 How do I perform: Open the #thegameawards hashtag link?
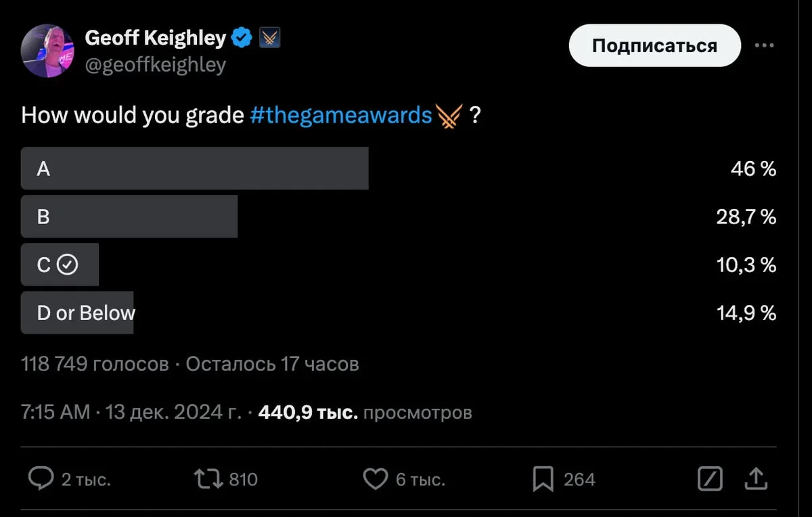[x=340, y=116]
